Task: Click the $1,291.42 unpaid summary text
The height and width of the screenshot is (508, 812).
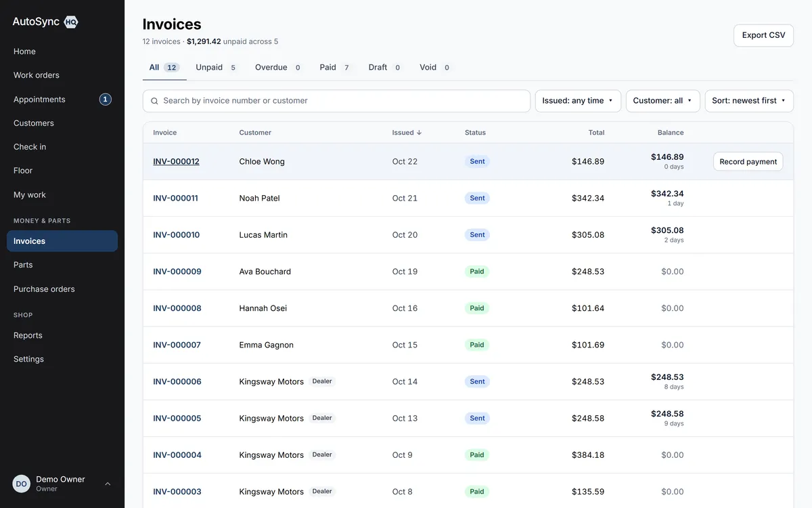Action: pyautogui.click(x=204, y=41)
